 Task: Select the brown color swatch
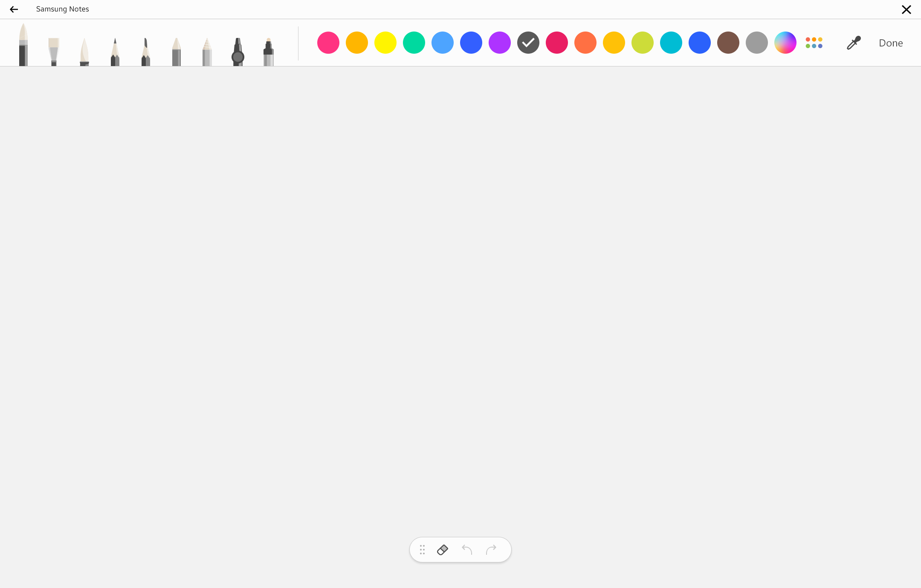coord(728,43)
